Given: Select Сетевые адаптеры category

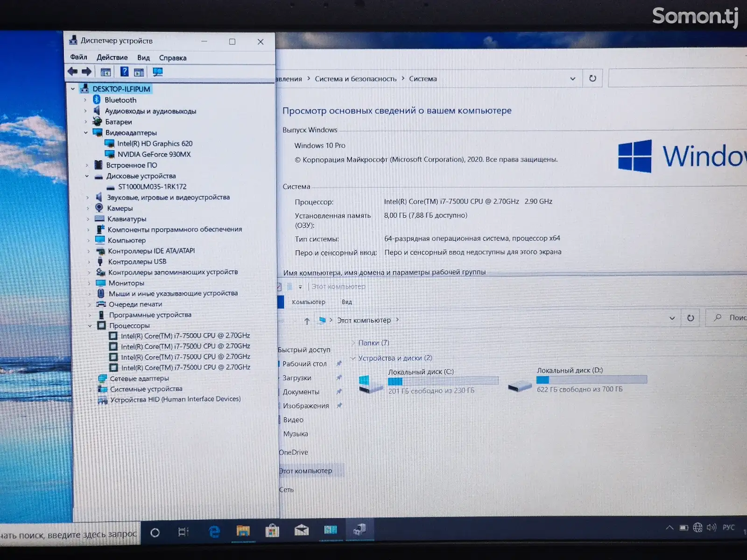Looking at the screenshot, I should [x=140, y=378].
